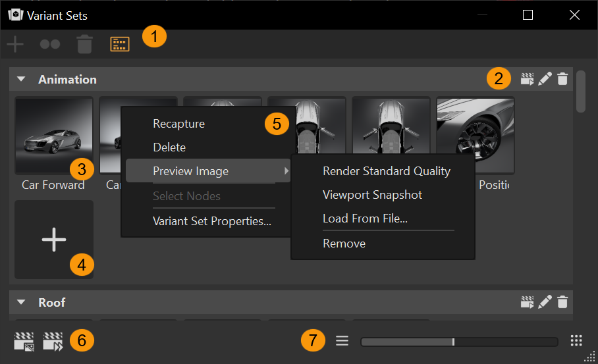Screen dimensions: 598x364
Task: Open the Preview Image submenu entry
Action: 208,171
